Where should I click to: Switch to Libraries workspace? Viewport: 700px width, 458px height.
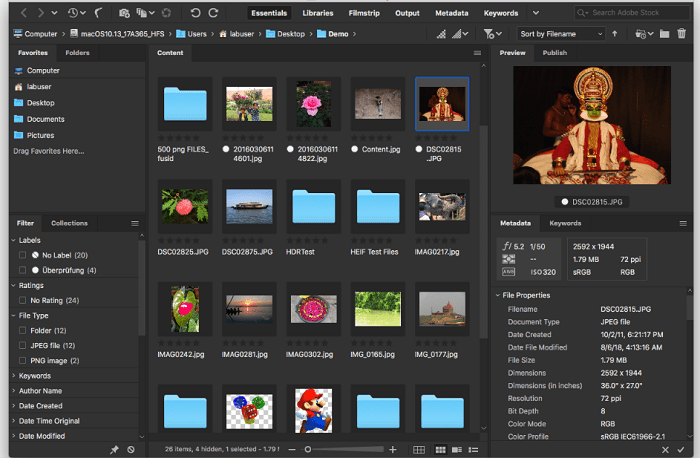pyautogui.click(x=318, y=13)
